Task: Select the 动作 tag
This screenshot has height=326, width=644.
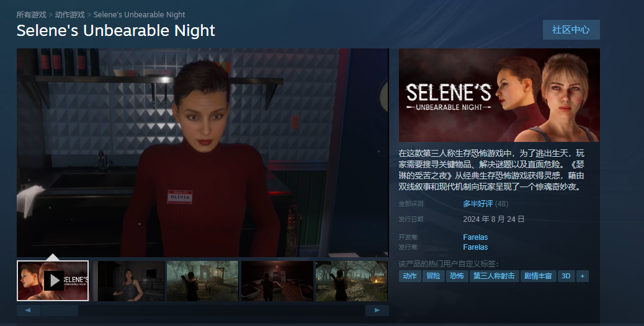Action: (410, 276)
